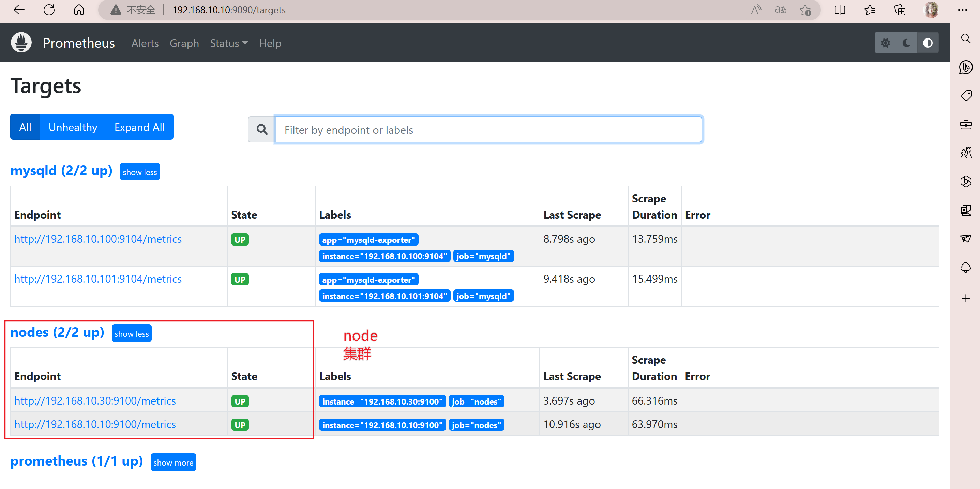Open the prometheus (1/1 up) heading link
The image size is (980, 489).
76,461
